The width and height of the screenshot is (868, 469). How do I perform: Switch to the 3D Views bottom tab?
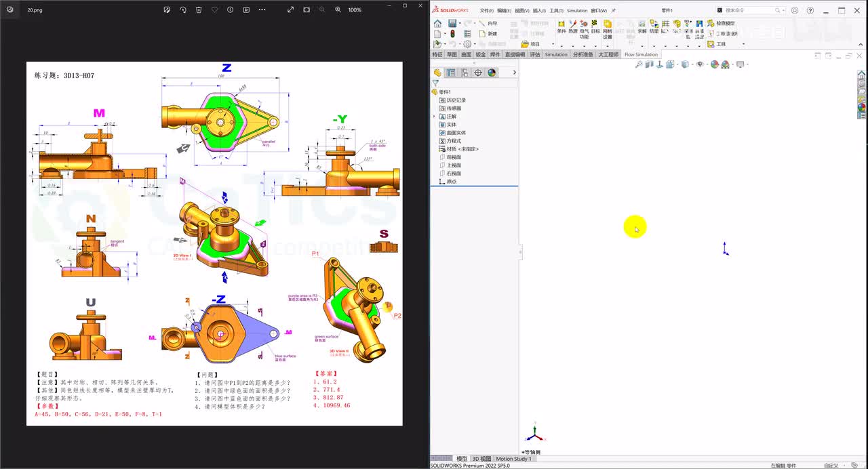coord(481,459)
